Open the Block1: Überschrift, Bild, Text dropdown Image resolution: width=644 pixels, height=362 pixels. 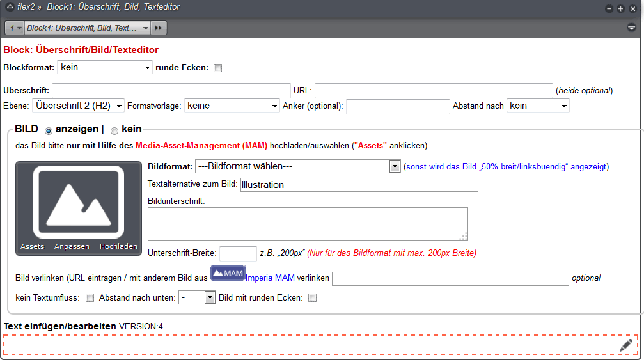pos(88,28)
